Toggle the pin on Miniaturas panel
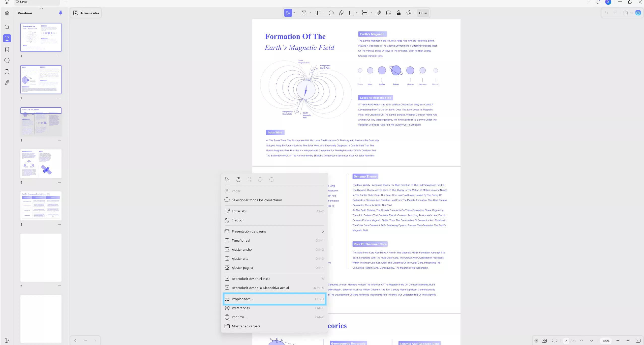The width and height of the screenshot is (644, 345). click(60, 13)
